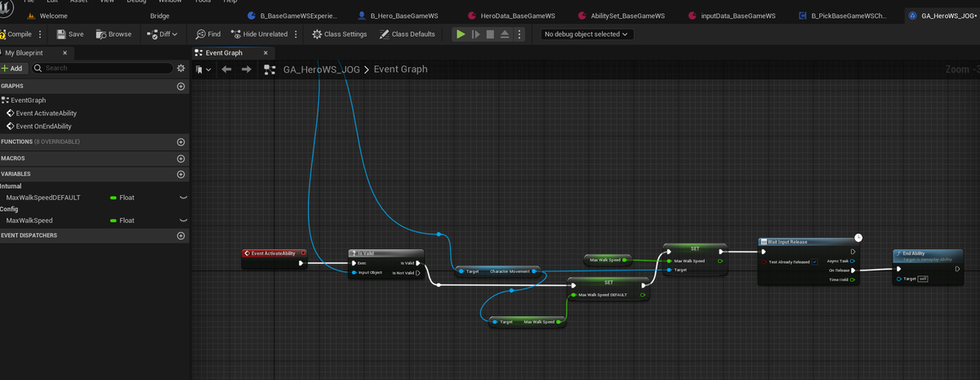This screenshot has height=380, width=980.
Task: Open compile options three-dot menu
Action: coord(42,34)
